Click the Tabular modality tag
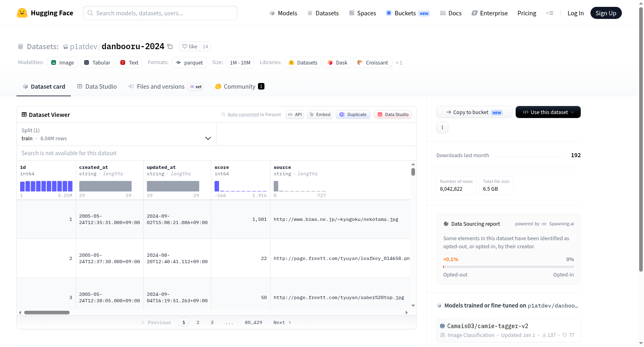 click(x=97, y=62)
